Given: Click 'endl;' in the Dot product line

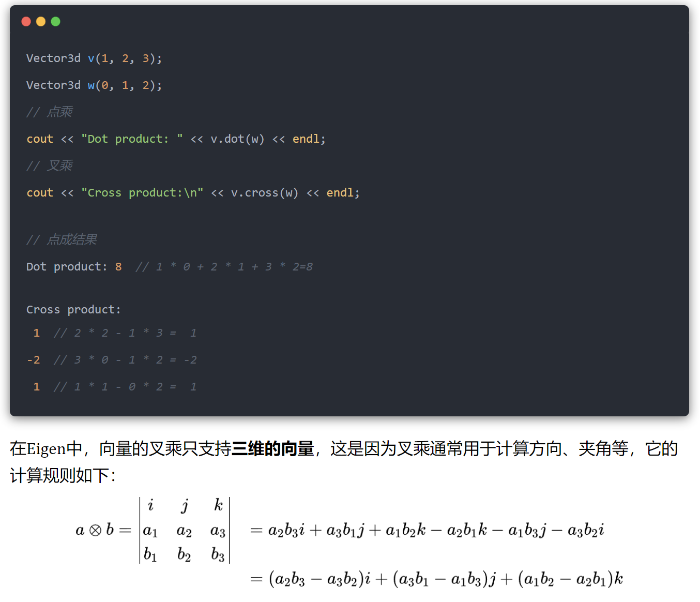Looking at the screenshot, I should 309,139.
